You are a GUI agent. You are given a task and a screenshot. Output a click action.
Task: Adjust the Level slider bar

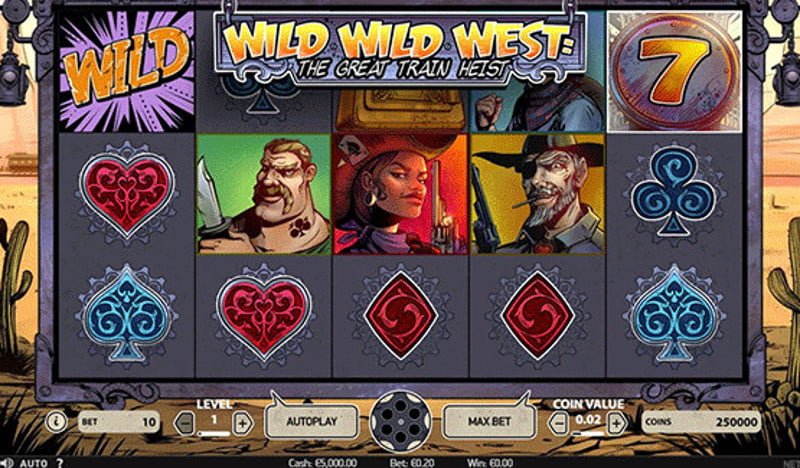tap(214, 434)
